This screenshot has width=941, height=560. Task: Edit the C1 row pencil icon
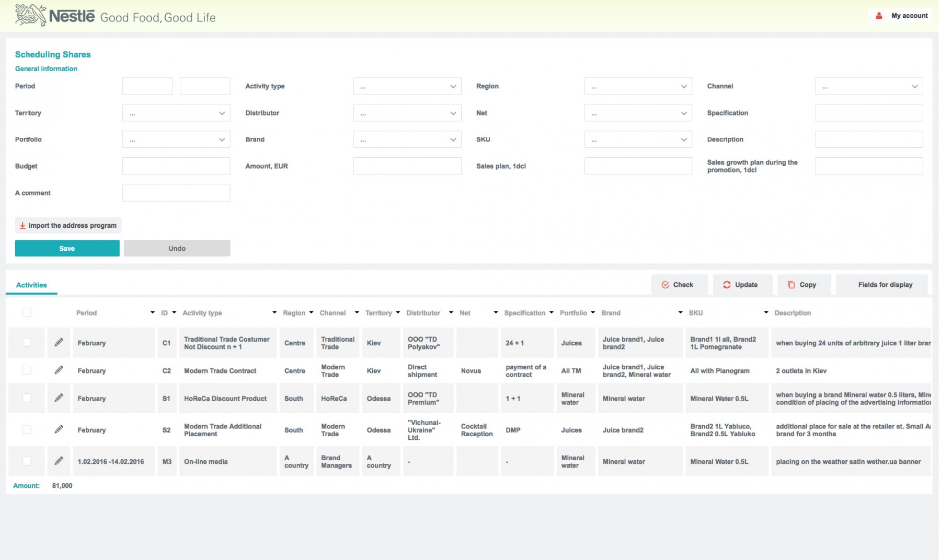point(59,342)
